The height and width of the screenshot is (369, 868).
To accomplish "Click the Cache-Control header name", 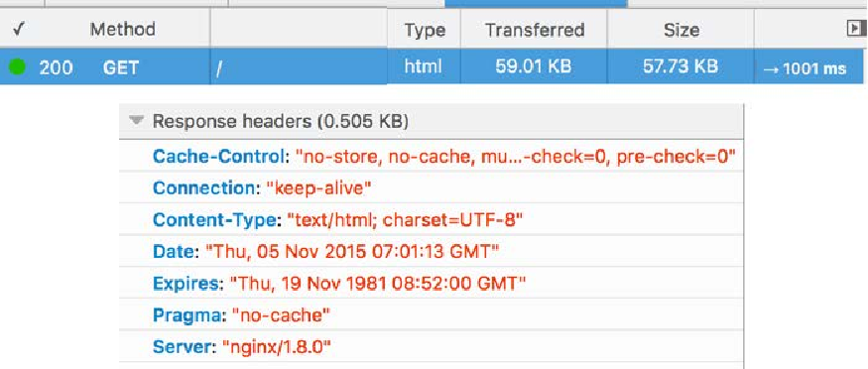I will coord(218,157).
